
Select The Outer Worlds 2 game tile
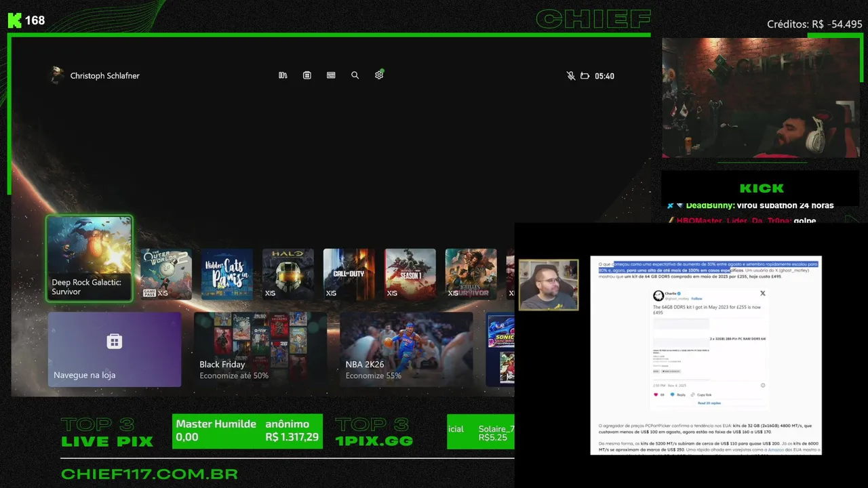pyautogui.click(x=165, y=274)
